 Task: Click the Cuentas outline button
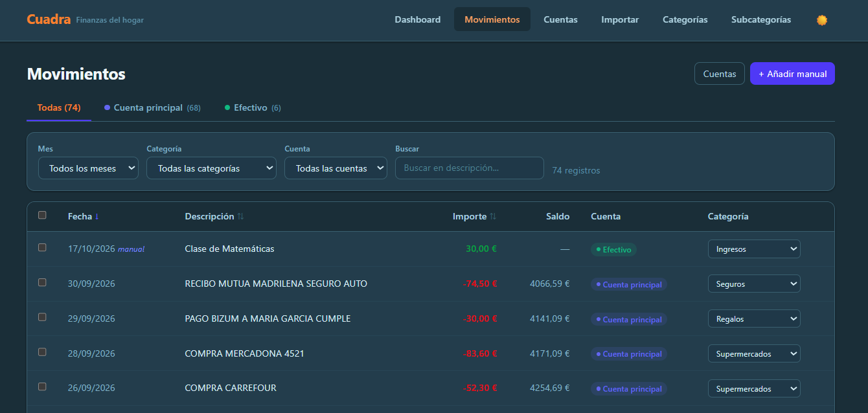click(x=720, y=74)
